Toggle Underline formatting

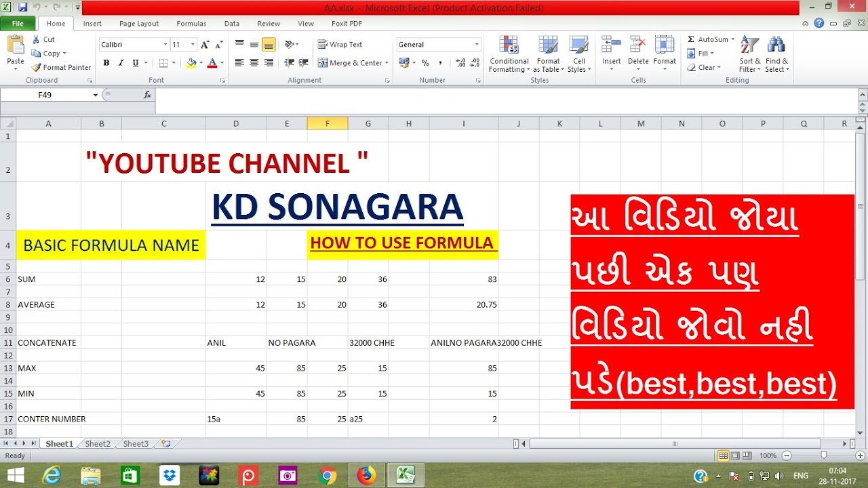[136, 63]
